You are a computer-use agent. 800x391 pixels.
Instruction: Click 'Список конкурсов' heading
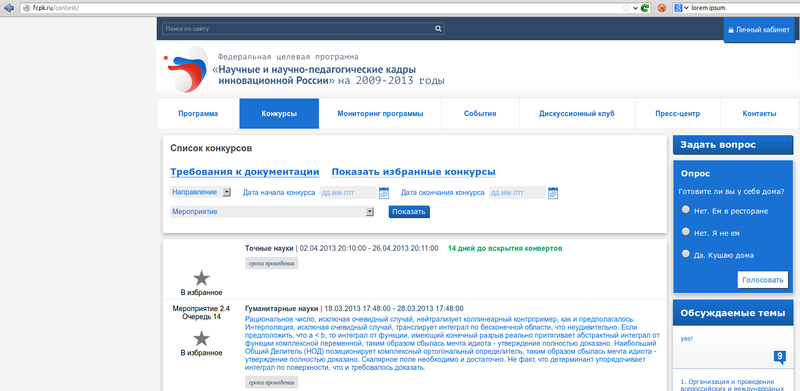(211, 149)
